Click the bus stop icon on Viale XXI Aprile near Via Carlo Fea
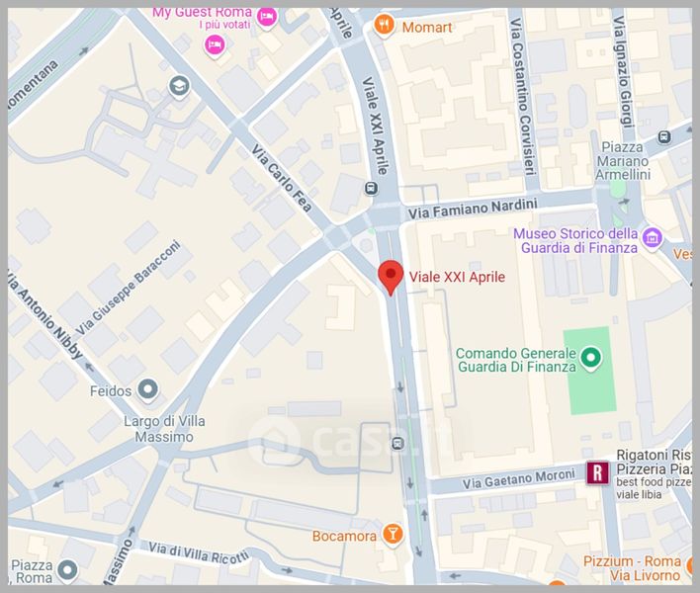This screenshot has width=700, height=593. (371, 189)
